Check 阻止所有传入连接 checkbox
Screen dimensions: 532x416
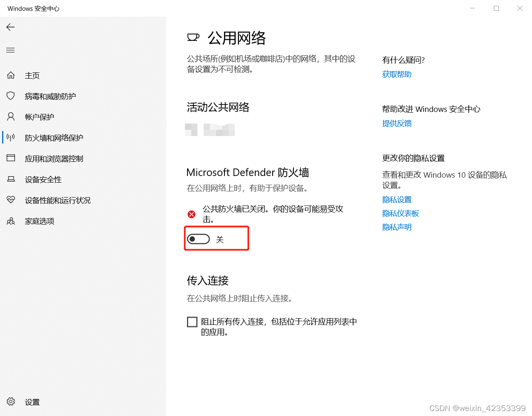192,322
